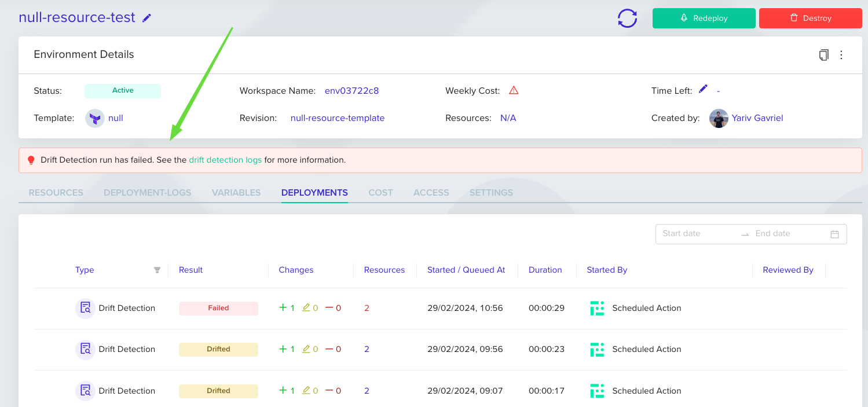Switch to the COST tab
Viewport: 868px width, 407px height.
click(x=381, y=193)
